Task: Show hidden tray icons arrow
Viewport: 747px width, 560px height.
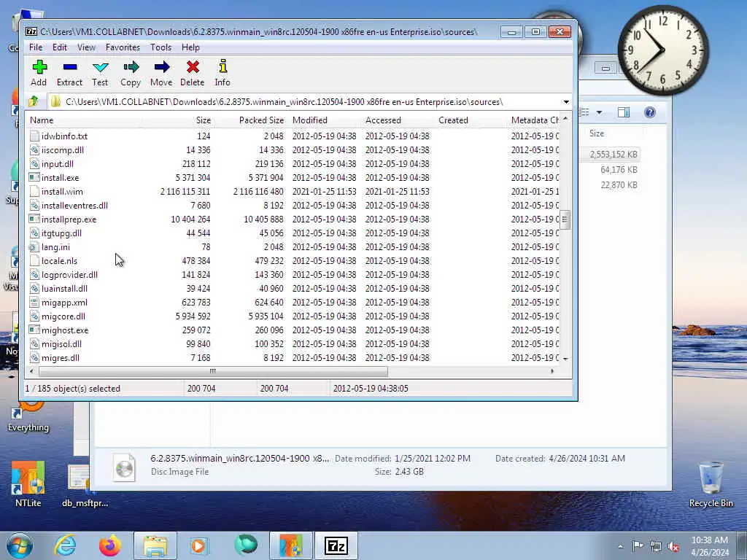Action: pos(620,546)
